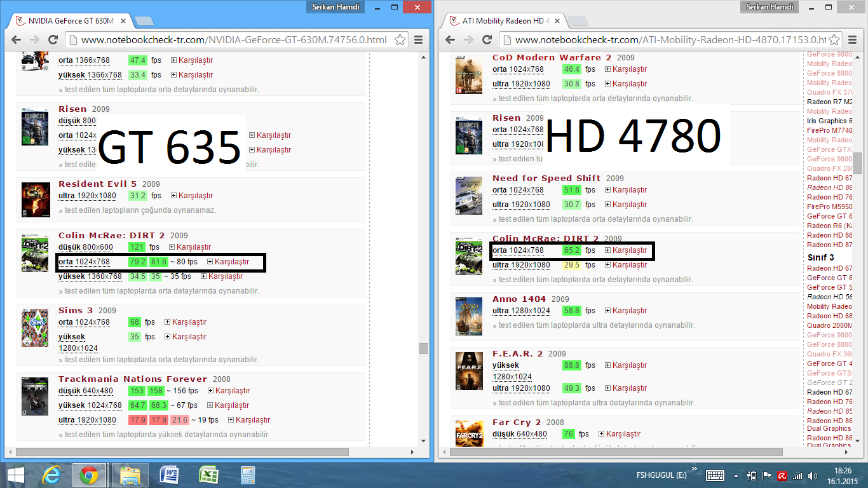Screen dimensions: 868x488
Task: Expand the taskbar toolbar overflow chevron
Action: pos(695,470)
